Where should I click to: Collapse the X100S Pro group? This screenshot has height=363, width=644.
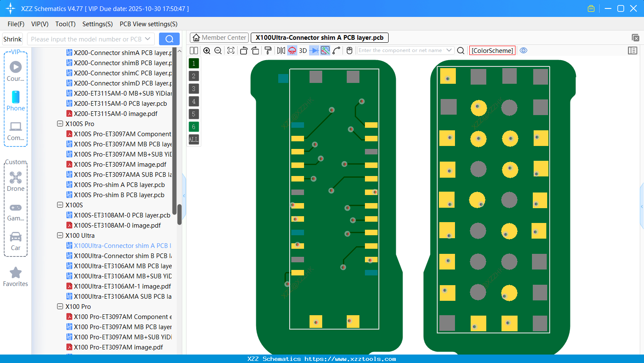coord(60,124)
